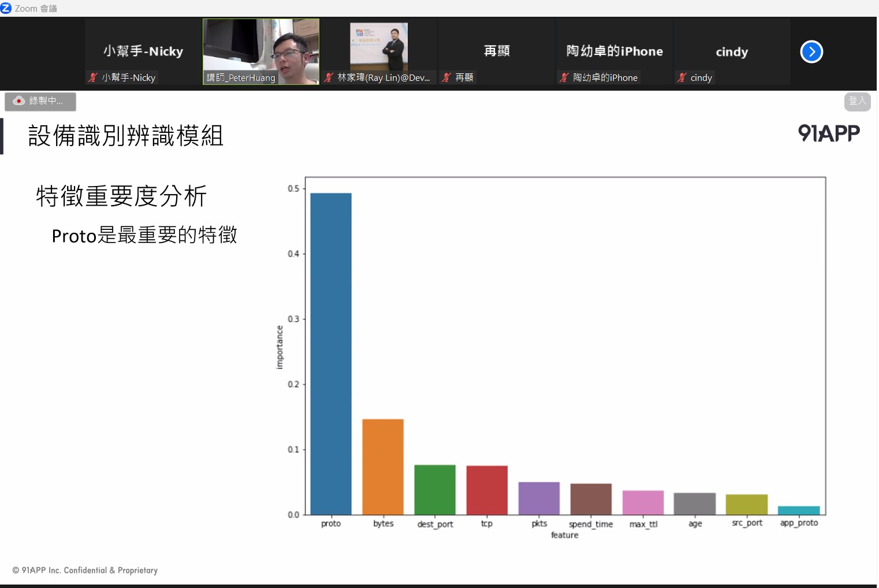
Task: Select the 陶幼卓的iPhone participant tile
Action: pyautogui.click(x=614, y=51)
